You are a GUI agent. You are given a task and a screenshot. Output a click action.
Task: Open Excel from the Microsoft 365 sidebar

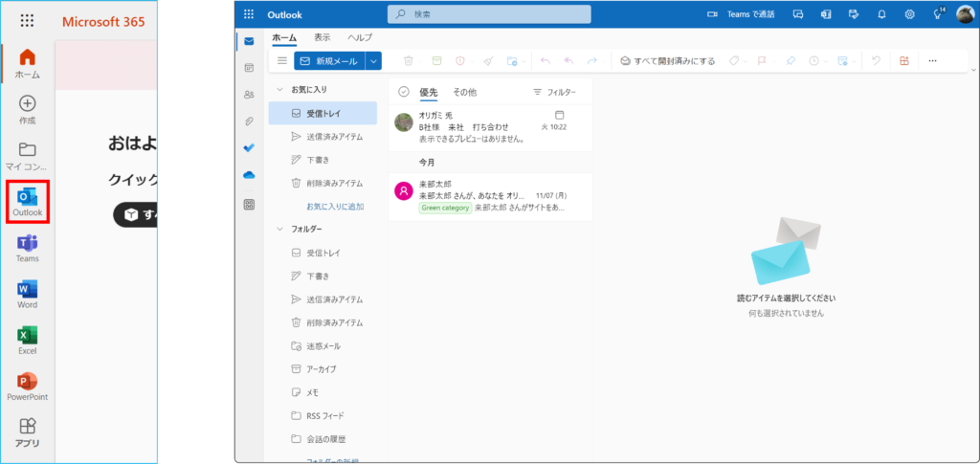pyautogui.click(x=28, y=339)
